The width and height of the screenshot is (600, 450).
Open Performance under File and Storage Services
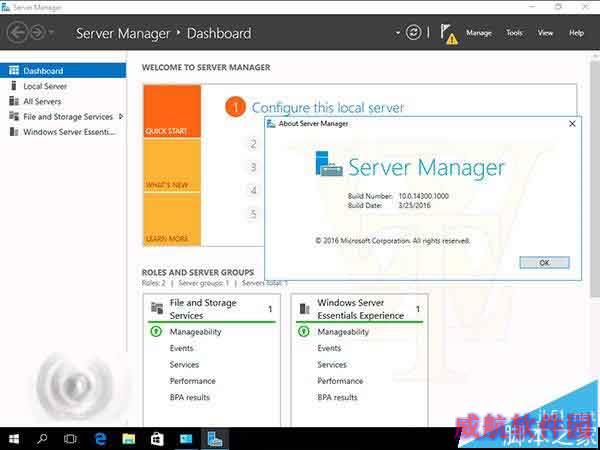click(x=192, y=381)
